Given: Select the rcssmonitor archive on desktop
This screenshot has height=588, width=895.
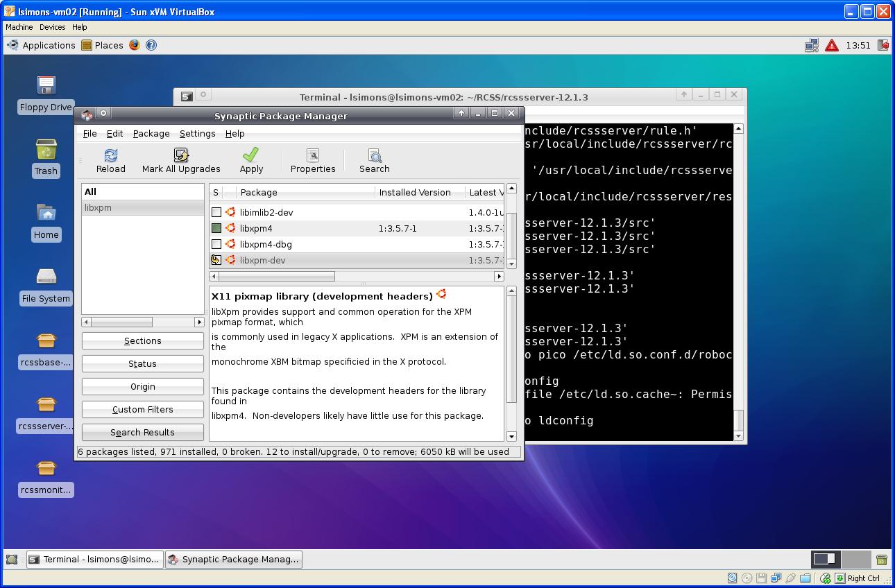Looking at the screenshot, I should (46, 468).
